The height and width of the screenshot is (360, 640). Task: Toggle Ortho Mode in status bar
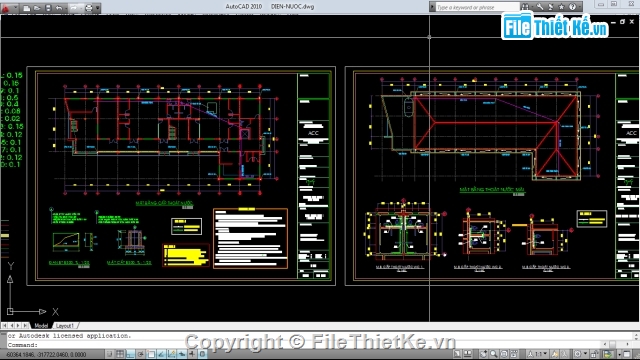130,354
